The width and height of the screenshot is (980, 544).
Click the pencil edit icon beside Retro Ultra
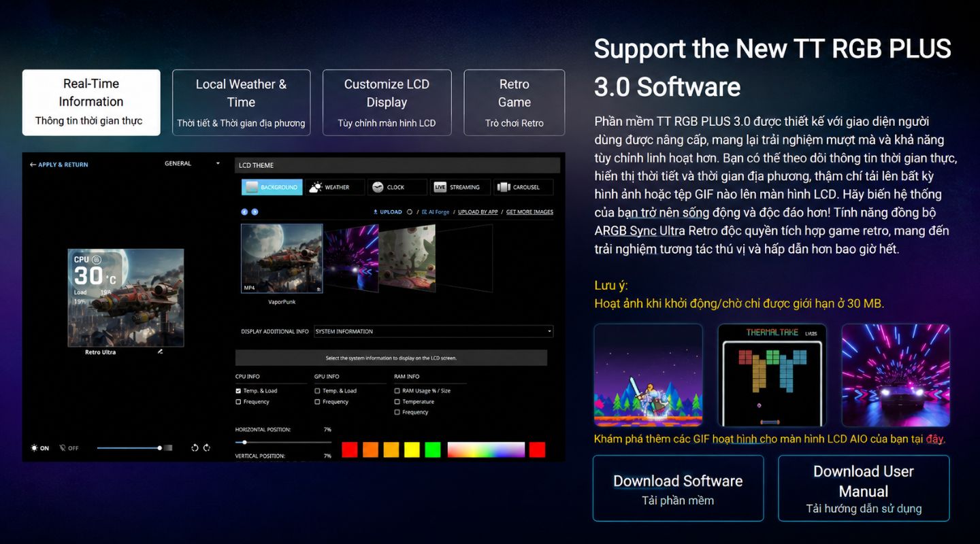(x=160, y=352)
